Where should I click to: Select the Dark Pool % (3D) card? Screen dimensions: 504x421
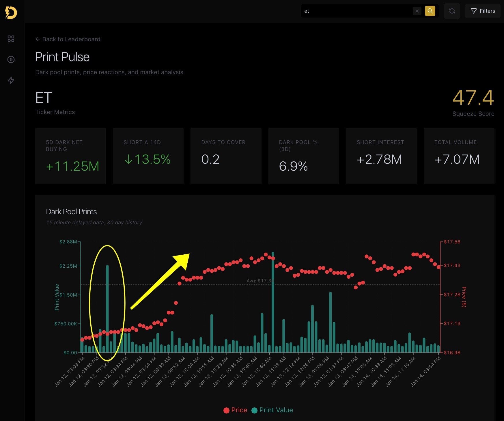(x=303, y=156)
